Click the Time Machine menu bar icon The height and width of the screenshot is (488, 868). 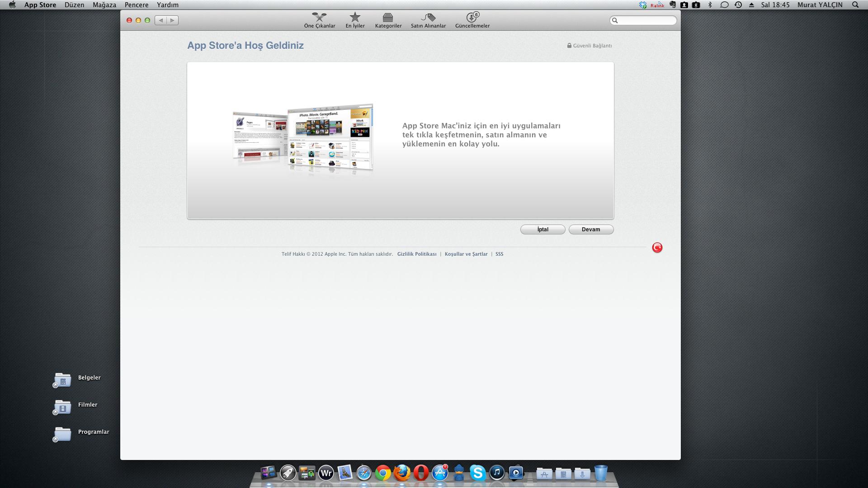(x=738, y=5)
